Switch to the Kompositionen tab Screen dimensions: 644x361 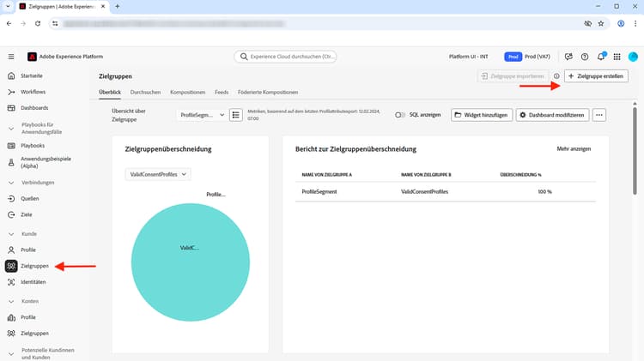pyautogui.click(x=188, y=93)
